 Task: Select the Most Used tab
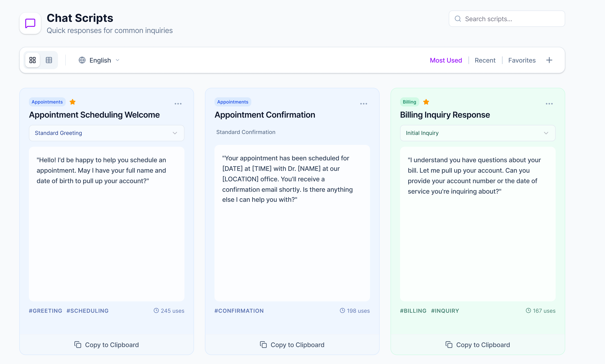[446, 60]
